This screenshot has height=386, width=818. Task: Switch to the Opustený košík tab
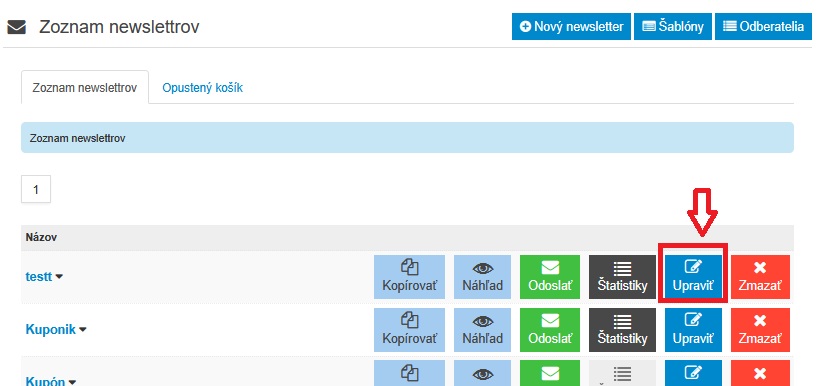(x=202, y=88)
